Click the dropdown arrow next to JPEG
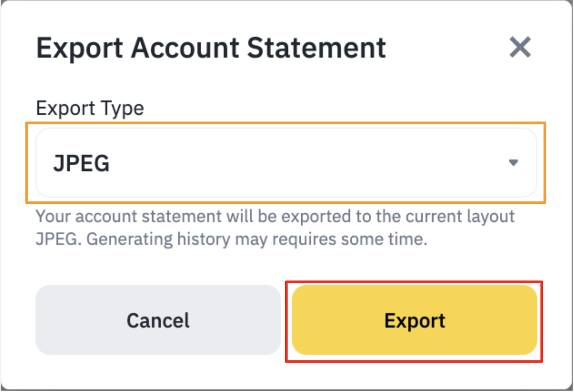Image resolution: width=574 pixels, height=392 pixels. [513, 163]
